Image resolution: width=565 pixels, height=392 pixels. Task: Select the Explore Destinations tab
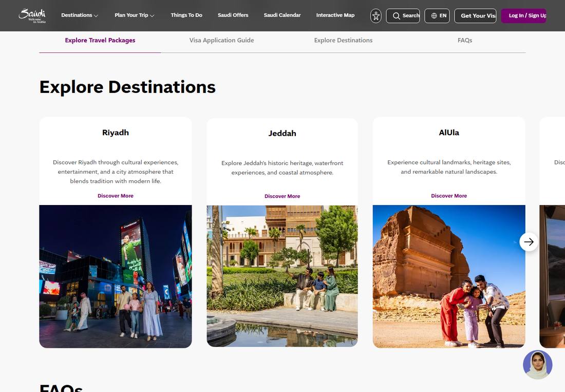point(343,41)
